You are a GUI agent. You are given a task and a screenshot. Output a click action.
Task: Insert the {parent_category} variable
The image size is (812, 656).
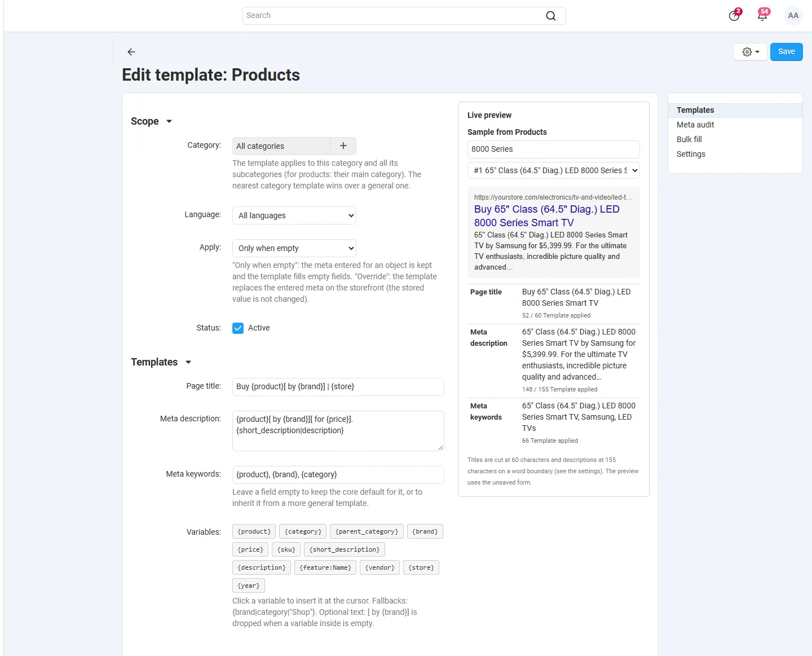tap(367, 531)
